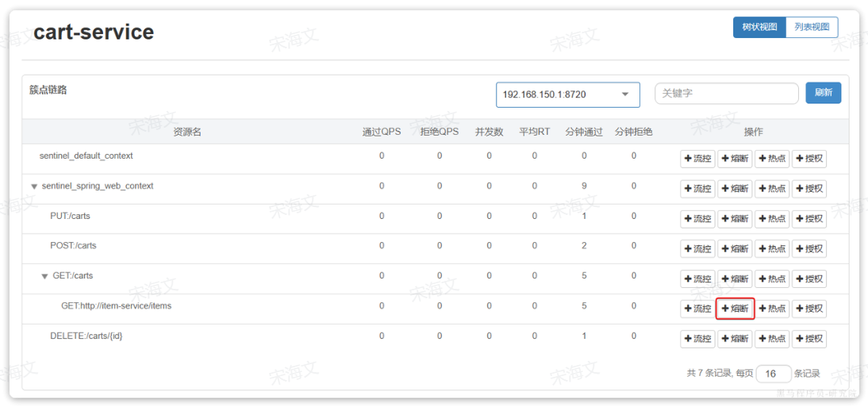Switch to 树状视图 tab

pyautogui.click(x=759, y=27)
